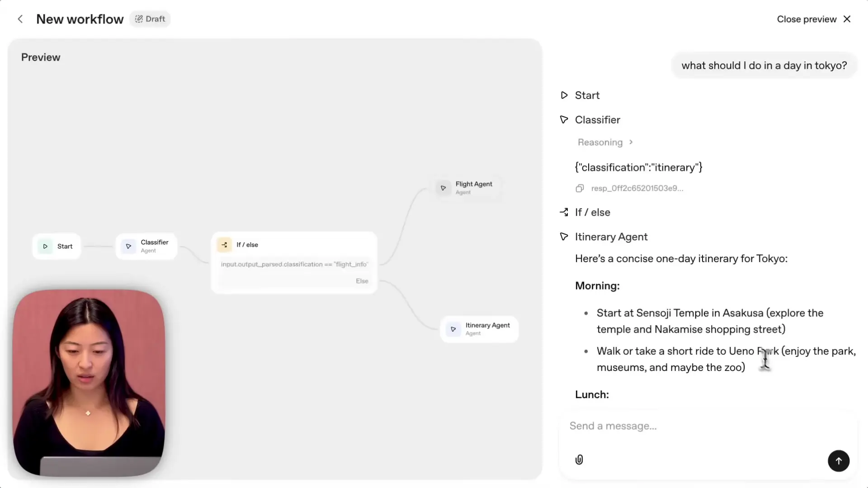
Task: Select the Start node on canvas
Action: click(57, 246)
